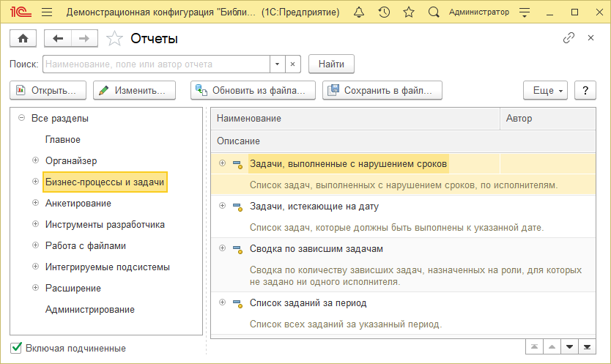611x364 pixels.
Task: Move one page up in list
Action: [552, 346]
